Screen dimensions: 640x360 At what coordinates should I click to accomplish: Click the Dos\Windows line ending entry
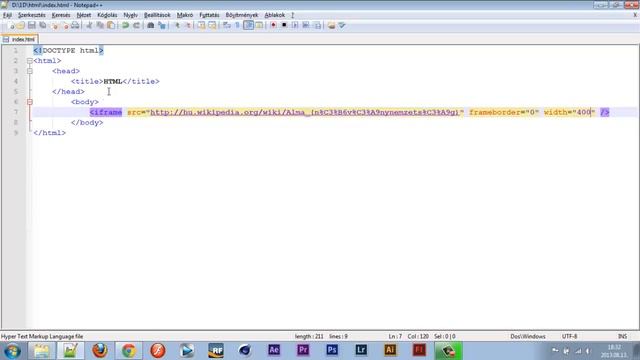tap(528, 336)
